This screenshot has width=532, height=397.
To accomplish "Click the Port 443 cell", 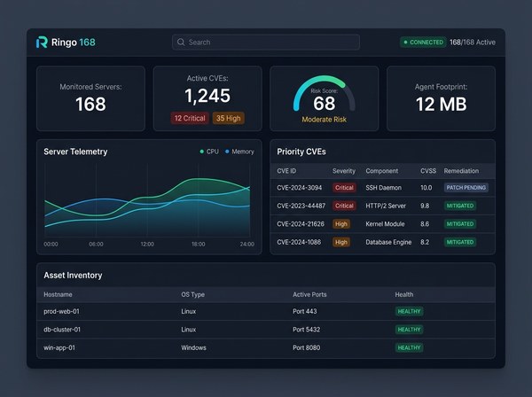I will 305,312.
